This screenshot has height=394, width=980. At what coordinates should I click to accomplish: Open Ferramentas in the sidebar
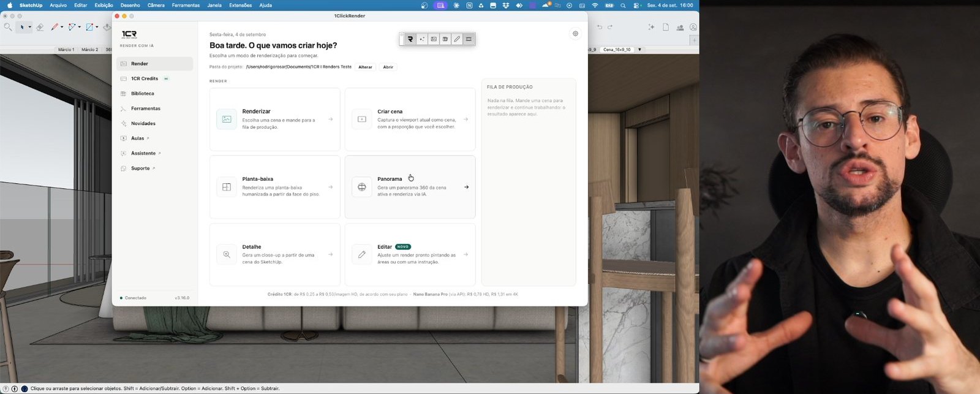154,108
